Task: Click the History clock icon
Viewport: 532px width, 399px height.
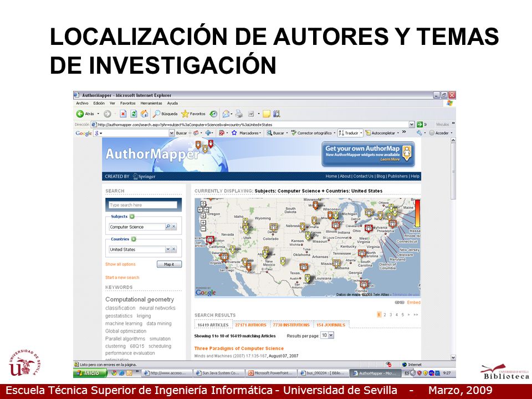Action: coord(213,114)
